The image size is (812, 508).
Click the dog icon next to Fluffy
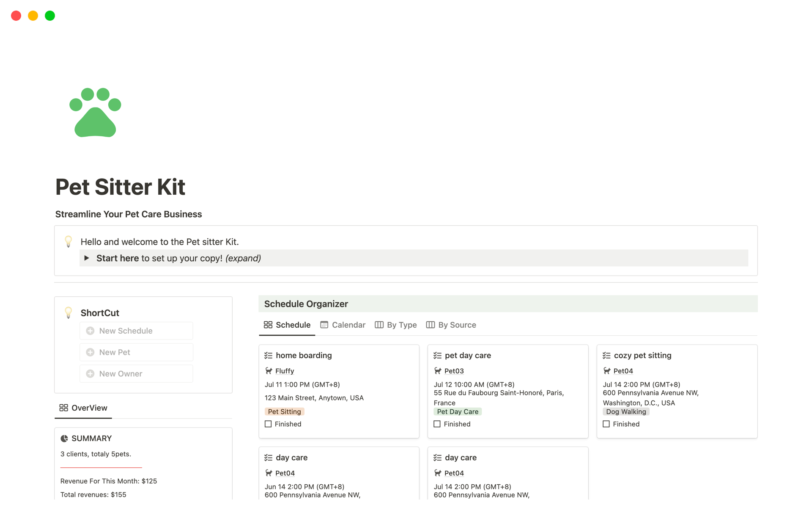[269, 371]
